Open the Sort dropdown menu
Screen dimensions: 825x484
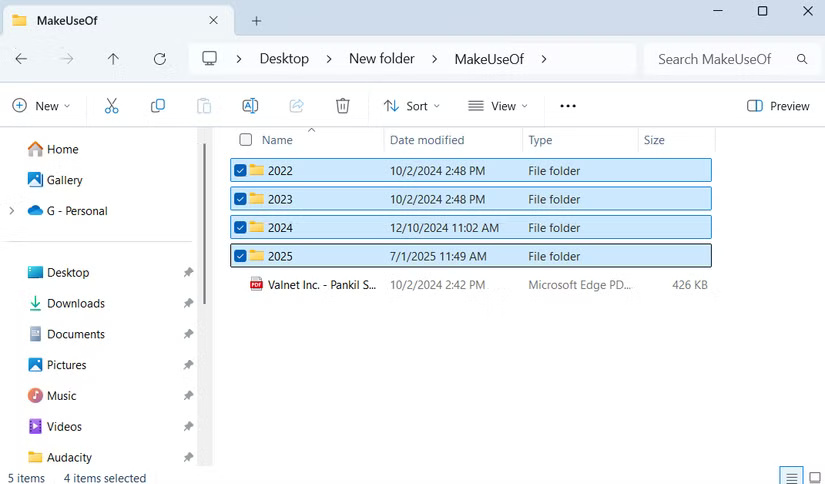click(412, 106)
